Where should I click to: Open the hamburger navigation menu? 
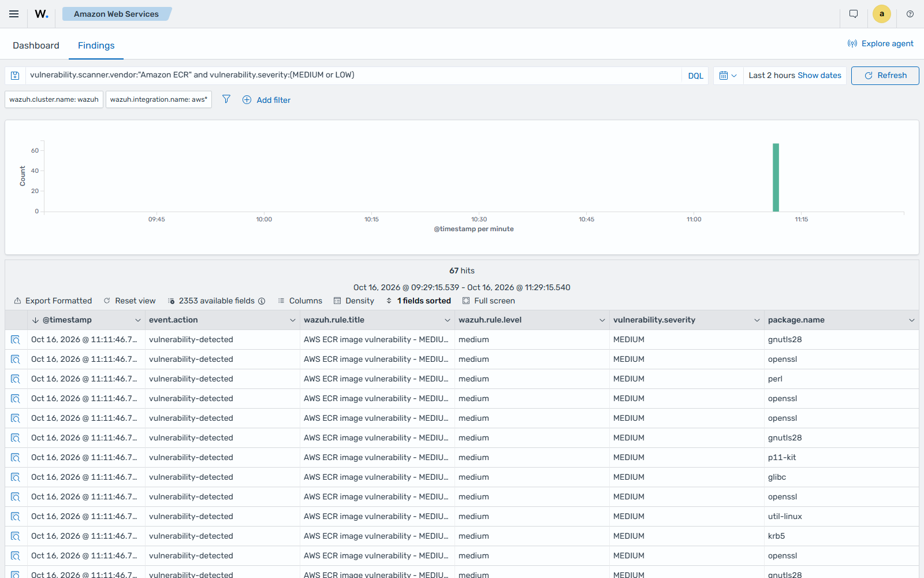[x=14, y=14]
